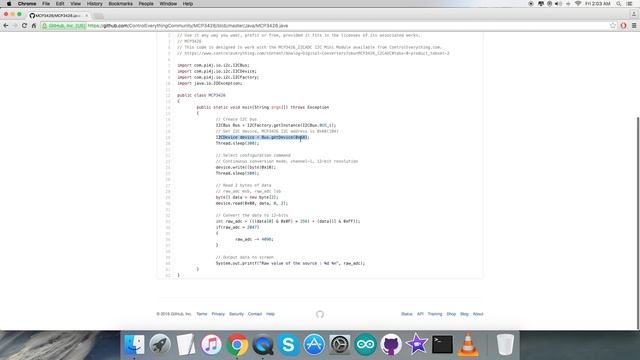The height and width of the screenshot is (360, 640).
Task: Open the Security footer link
Action: 236,314
